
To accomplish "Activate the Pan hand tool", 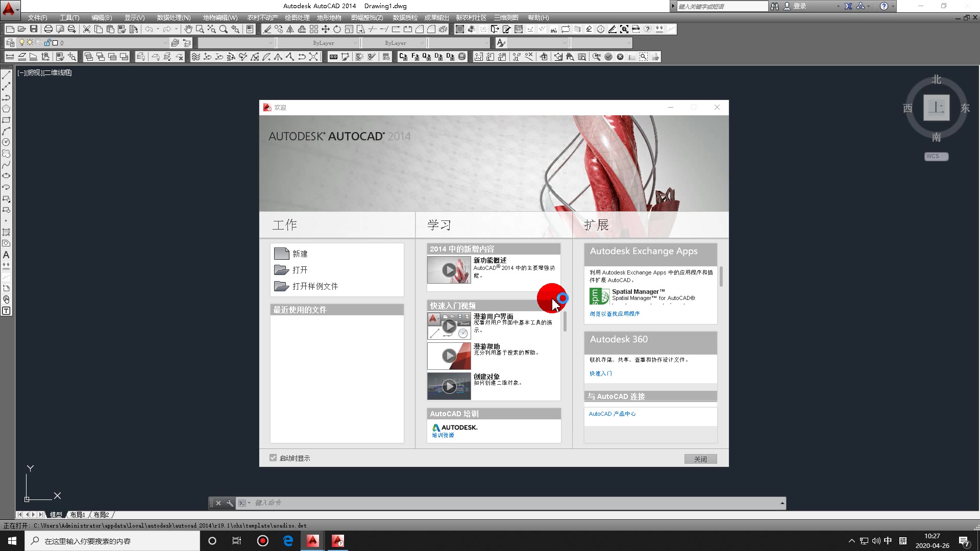I will click(x=188, y=29).
